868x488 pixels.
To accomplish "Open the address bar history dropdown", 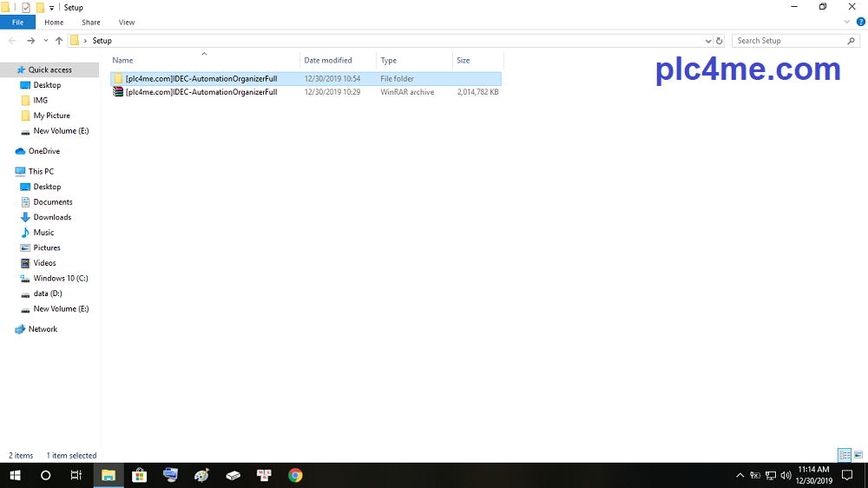I will pos(708,41).
